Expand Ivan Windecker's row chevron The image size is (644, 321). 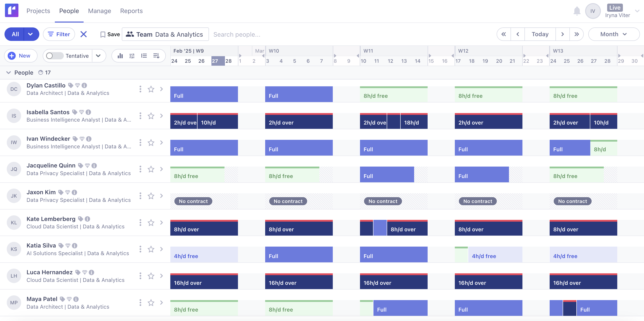(x=162, y=143)
